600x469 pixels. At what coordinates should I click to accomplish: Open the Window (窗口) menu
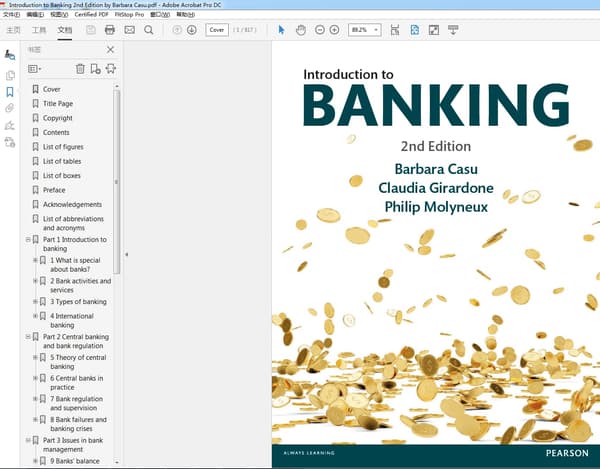click(x=160, y=15)
